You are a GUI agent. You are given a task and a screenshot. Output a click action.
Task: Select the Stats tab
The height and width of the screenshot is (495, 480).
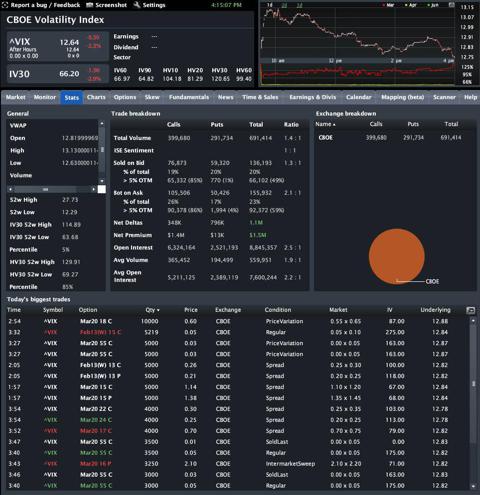[x=72, y=98]
